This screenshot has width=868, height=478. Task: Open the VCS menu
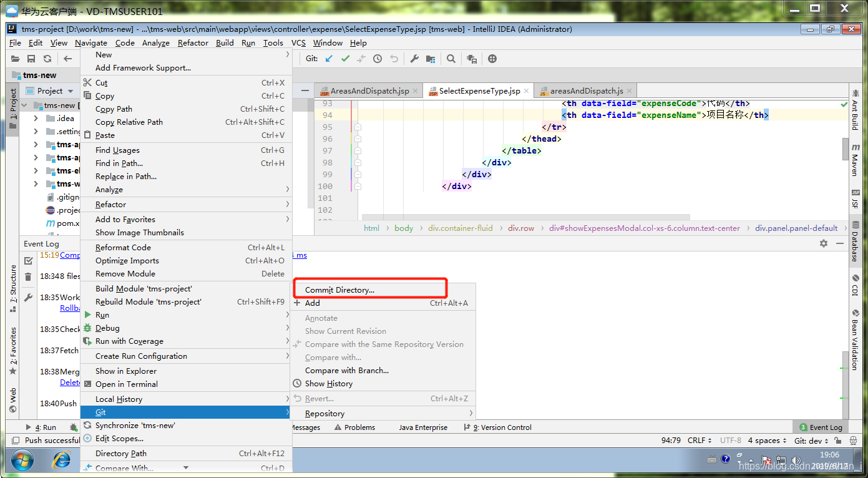point(298,43)
